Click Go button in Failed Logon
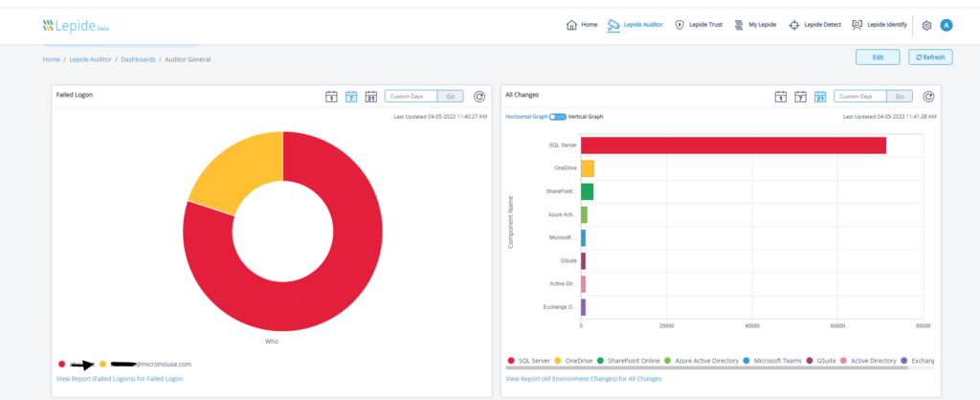The height and width of the screenshot is (400, 980). (x=450, y=97)
